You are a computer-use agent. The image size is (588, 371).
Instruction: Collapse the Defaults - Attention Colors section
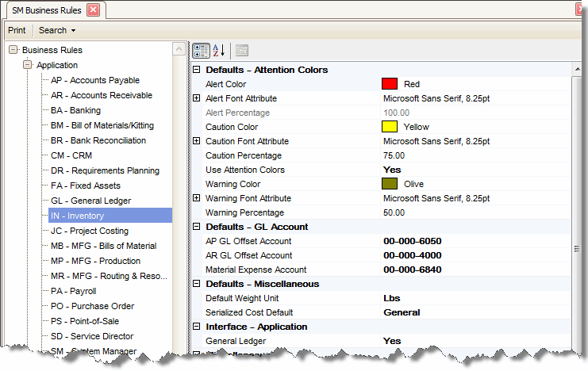coord(197,70)
